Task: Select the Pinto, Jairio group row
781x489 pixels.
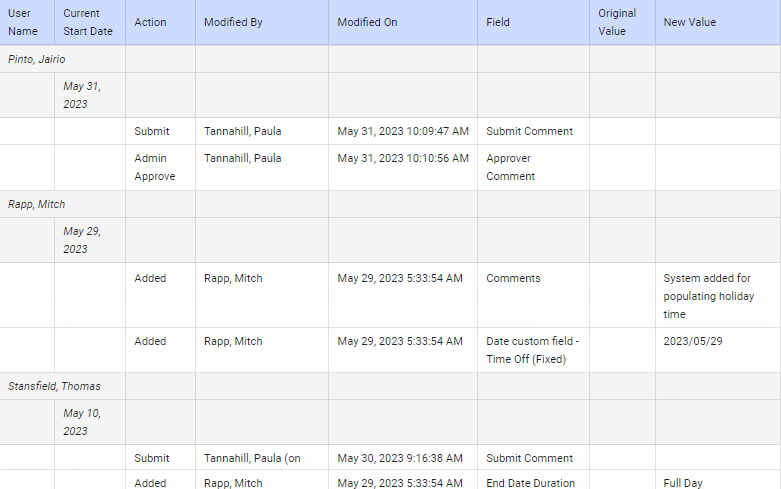Action: pos(36,59)
